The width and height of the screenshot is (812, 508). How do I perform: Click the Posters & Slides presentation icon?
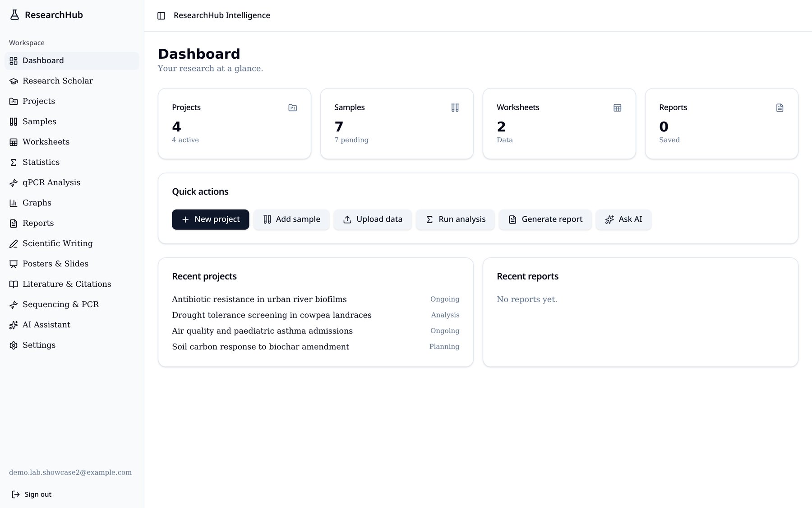[x=14, y=264]
